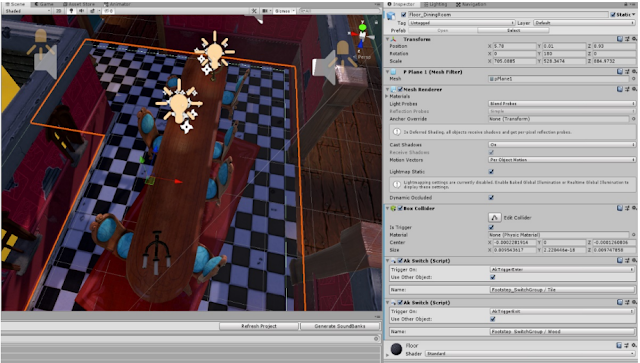Select the GameObject cube icon in Inspector
Screen dimensions: 640x363
click(391, 16)
